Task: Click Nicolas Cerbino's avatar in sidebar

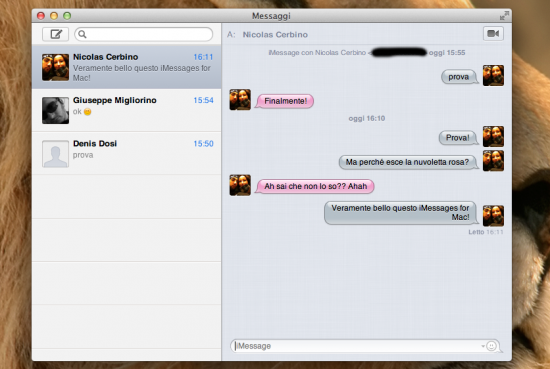Action: tap(55, 67)
